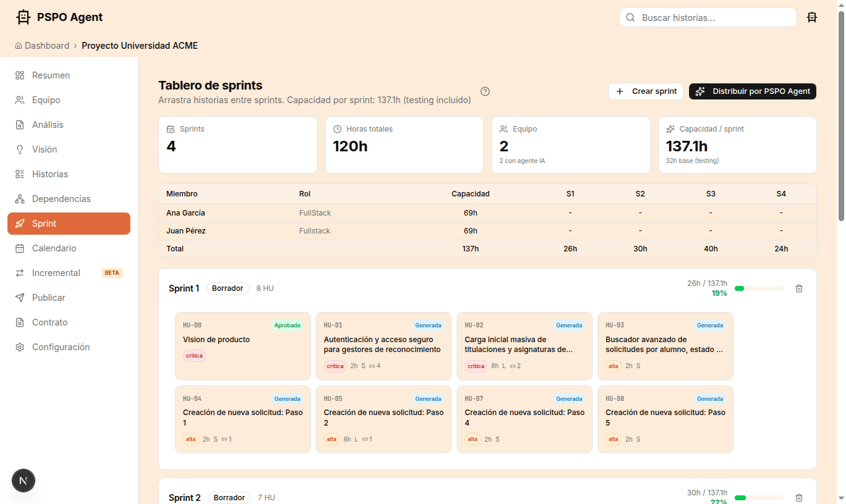Open the Incremental BETA arrows icon
The height and width of the screenshot is (504, 846).
(19, 272)
